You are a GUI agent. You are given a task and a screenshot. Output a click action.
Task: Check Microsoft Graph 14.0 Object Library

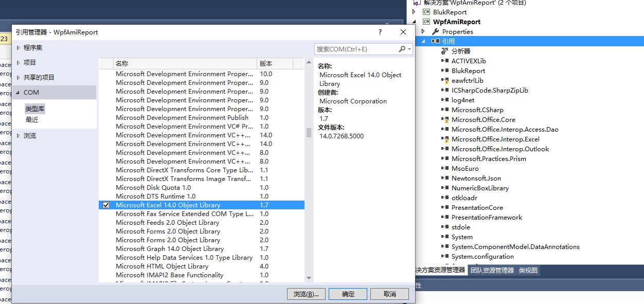click(x=107, y=249)
